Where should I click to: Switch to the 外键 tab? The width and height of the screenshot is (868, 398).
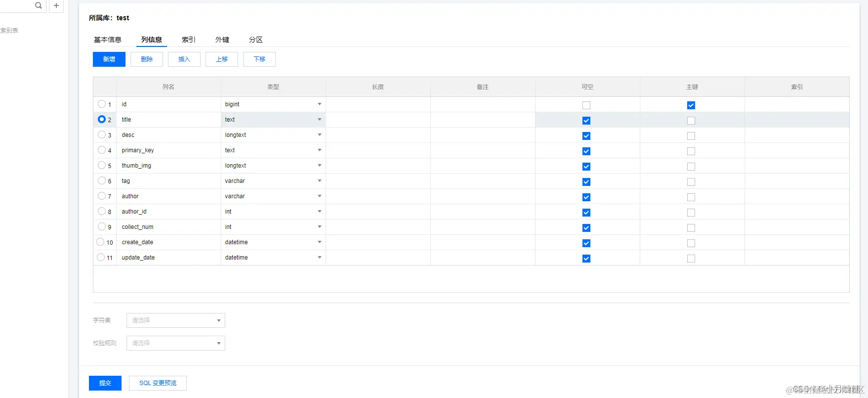[222, 40]
